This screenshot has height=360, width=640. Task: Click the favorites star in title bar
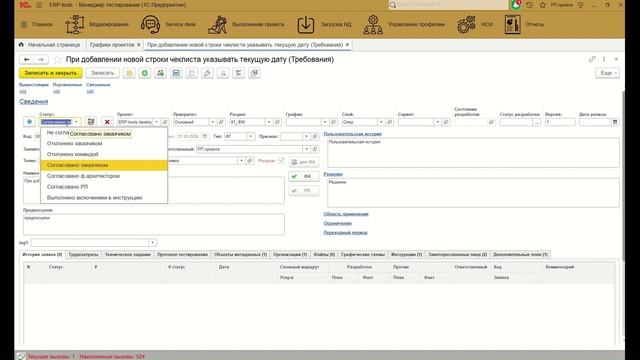point(542,5)
